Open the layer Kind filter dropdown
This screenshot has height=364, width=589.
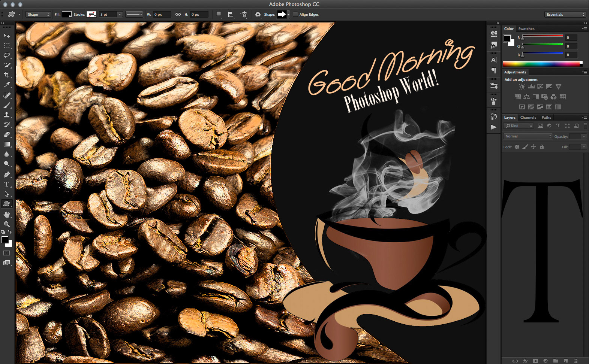[519, 126]
